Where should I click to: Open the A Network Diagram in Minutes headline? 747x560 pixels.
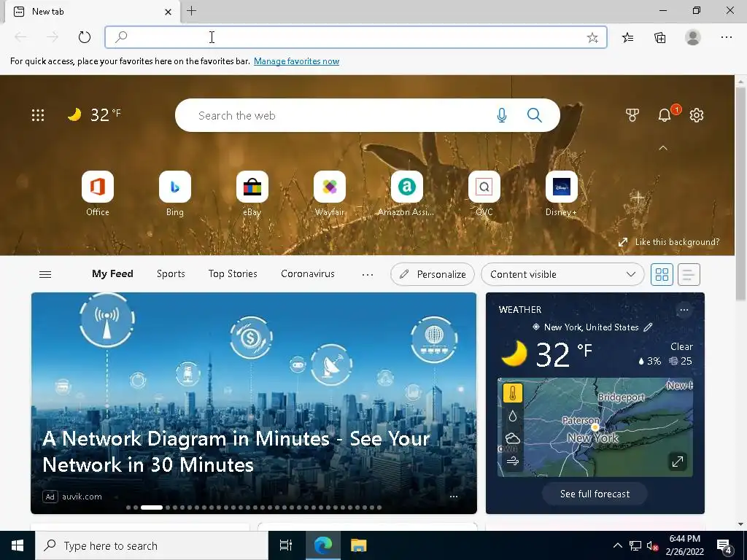point(236,451)
